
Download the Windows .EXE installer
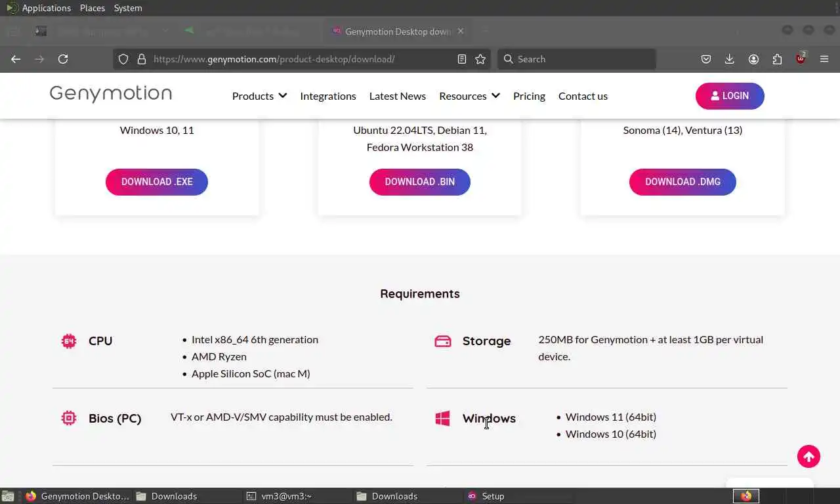pyautogui.click(x=157, y=182)
